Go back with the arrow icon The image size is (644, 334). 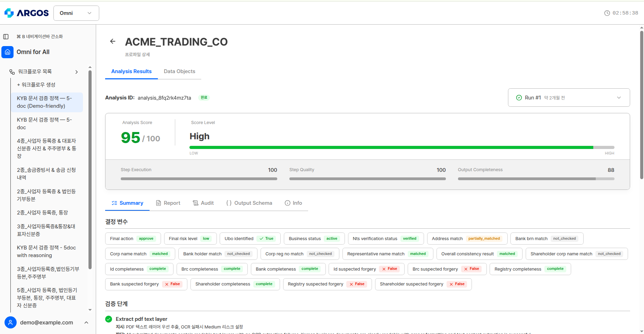coord(112,42)
